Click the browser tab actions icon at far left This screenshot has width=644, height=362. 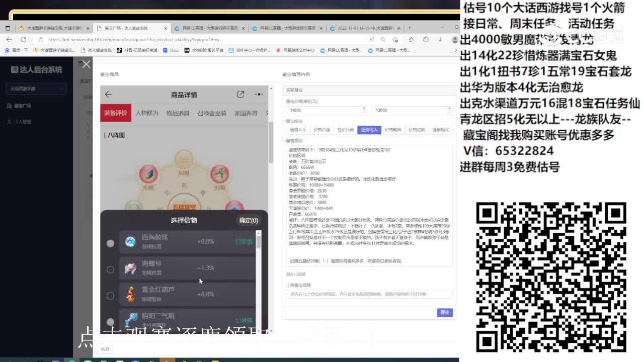[x=8, y=28]
